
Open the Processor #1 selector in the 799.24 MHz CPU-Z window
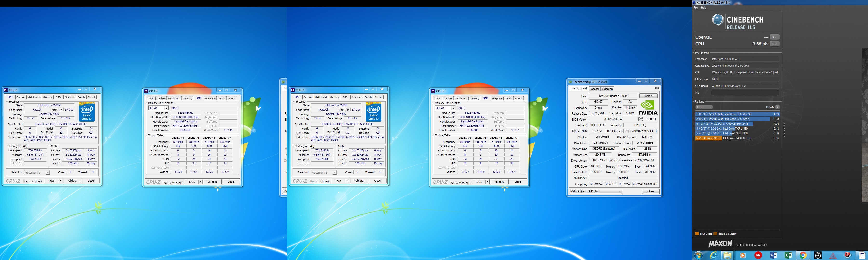point(324,173)
